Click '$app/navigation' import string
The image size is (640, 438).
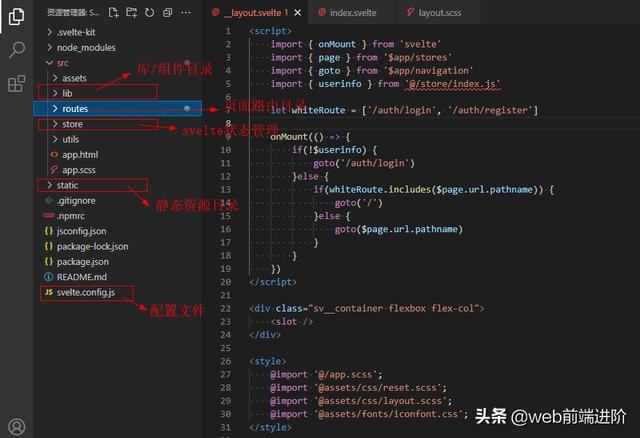428,71
